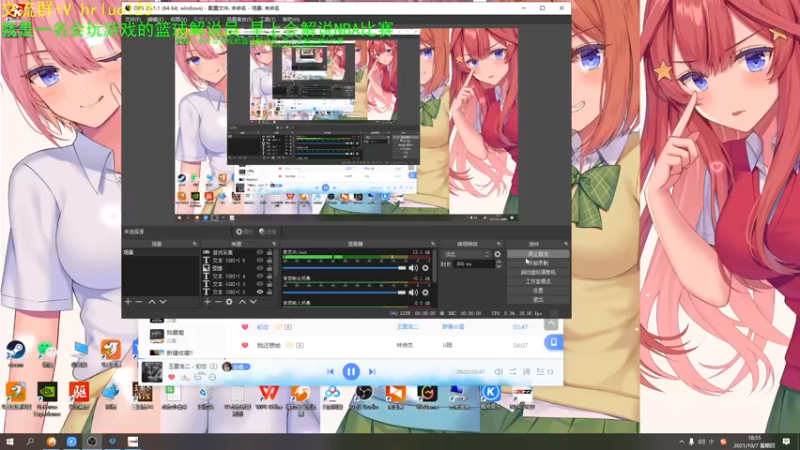Collapse the music list with up-arrow button

click(552, 323)
